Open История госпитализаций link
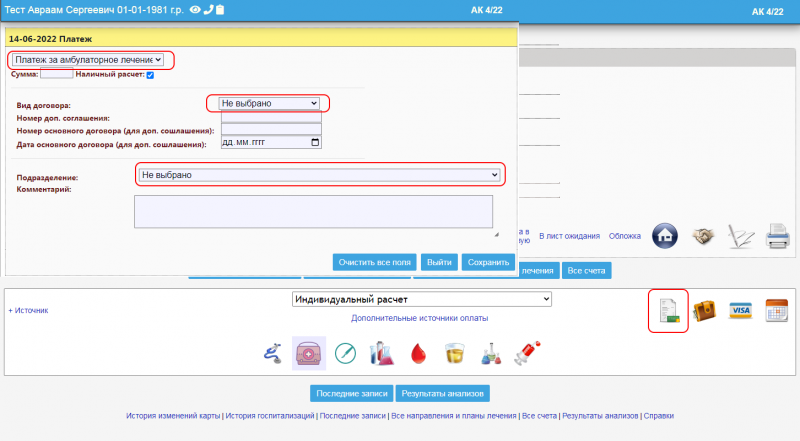The height and width of the screenshot is (441, 800). (x=270, y=415)
